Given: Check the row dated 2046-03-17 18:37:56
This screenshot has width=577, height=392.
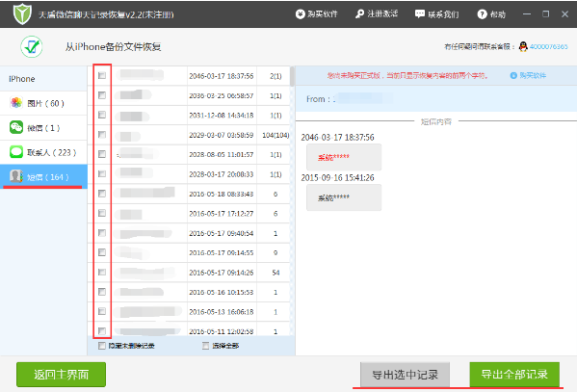Looking at the screenshot, I should 102,75.
